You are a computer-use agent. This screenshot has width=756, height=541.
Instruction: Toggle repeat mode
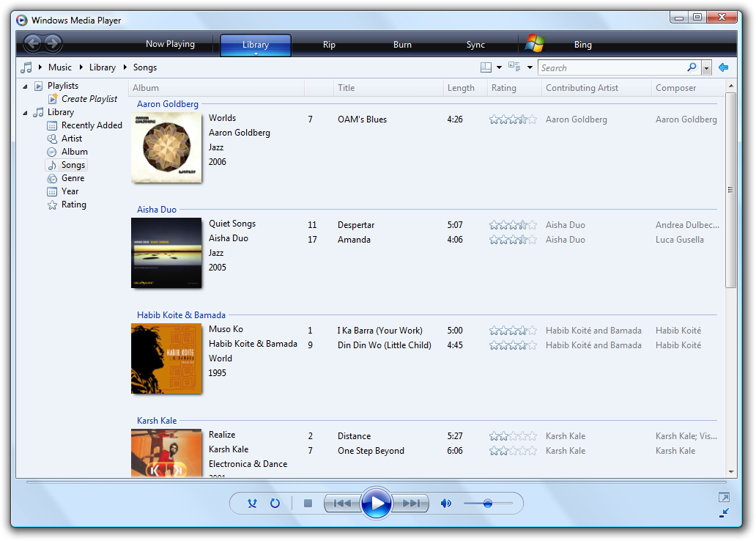275,504
